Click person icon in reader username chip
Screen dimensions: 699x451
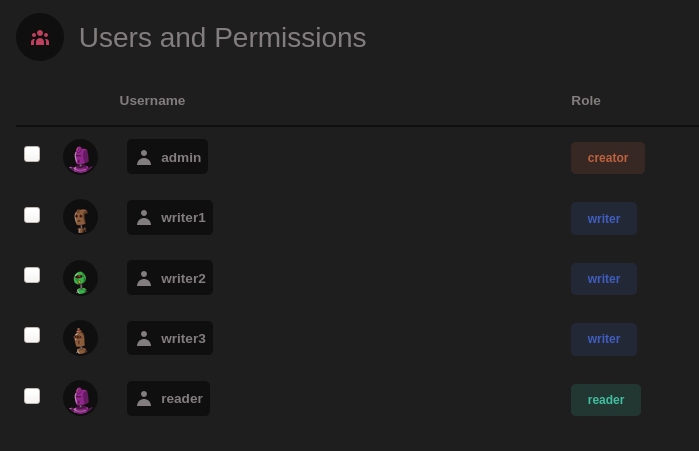[x=144, y=398]
